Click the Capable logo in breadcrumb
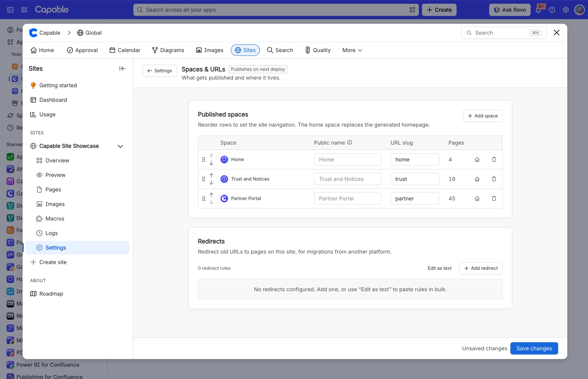This screenshot has height=379, width=588. click(34, 33)
